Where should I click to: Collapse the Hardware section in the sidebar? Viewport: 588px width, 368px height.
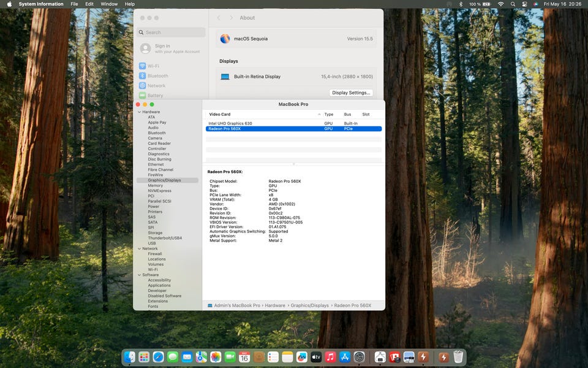click(139, 112)
